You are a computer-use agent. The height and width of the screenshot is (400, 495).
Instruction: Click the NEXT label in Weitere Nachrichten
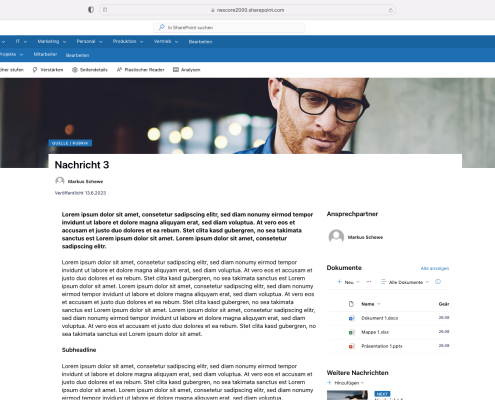pyautogui.click(x=382, y=394)
